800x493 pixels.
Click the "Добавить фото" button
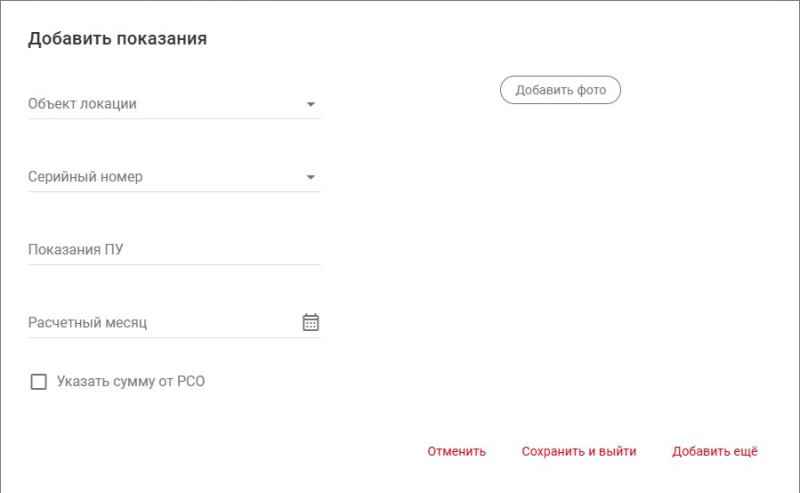pos(560,90)
